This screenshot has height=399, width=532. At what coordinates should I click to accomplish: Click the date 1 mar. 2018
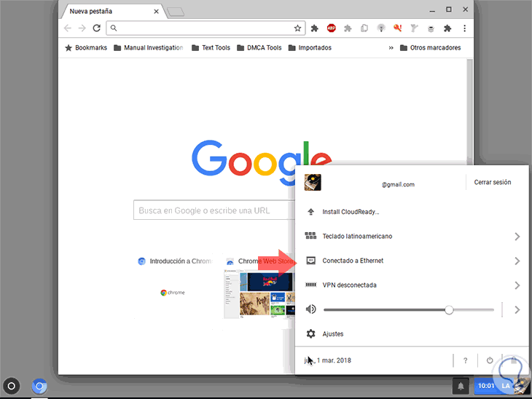coord(327,360)
